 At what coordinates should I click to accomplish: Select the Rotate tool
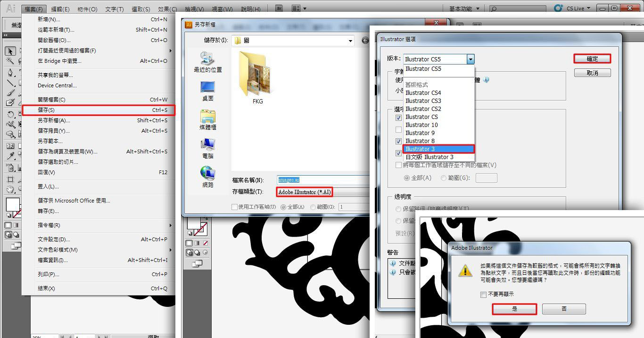(x=10, y=114)
